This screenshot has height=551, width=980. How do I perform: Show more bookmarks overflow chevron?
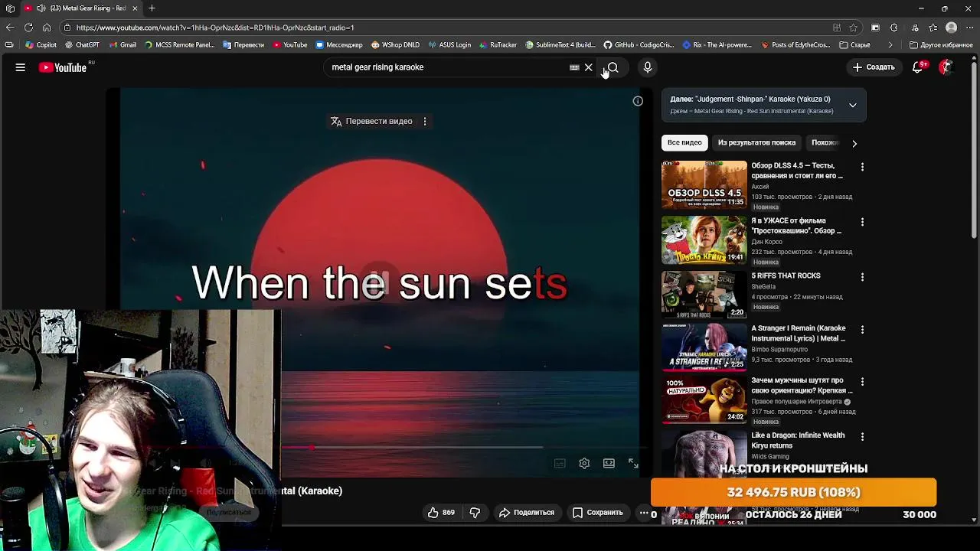(x=890, y=45)
